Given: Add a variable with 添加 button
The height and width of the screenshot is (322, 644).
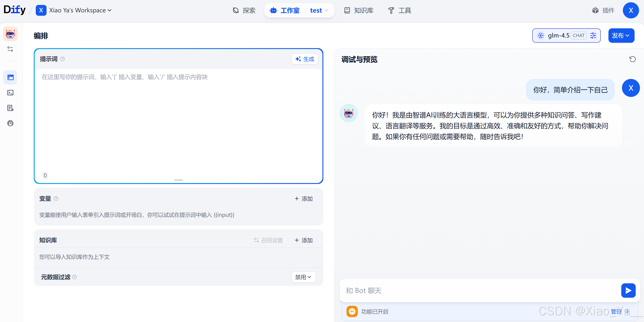Looking at the screenshot, I should coord(303,199).
